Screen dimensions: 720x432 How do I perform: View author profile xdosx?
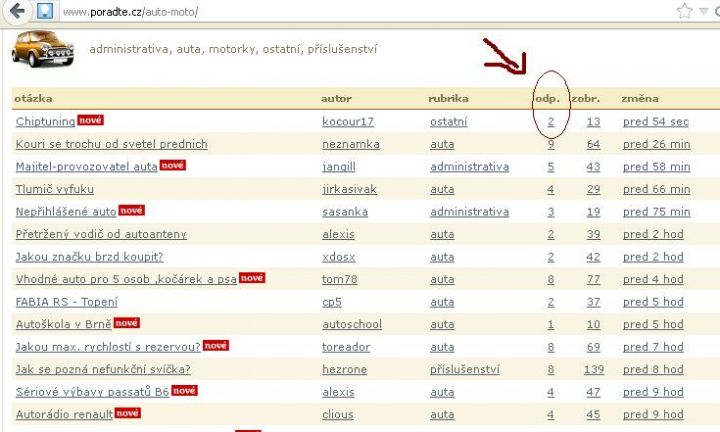pos(338,257)
